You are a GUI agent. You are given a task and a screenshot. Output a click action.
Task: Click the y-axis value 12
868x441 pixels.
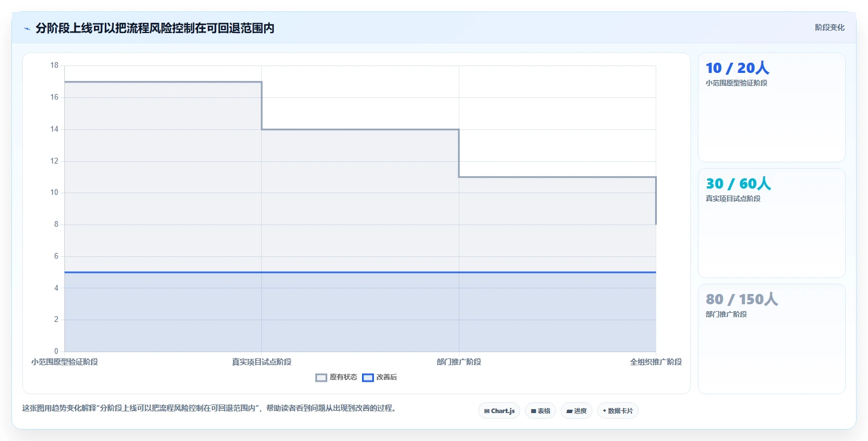click(55, 161)
